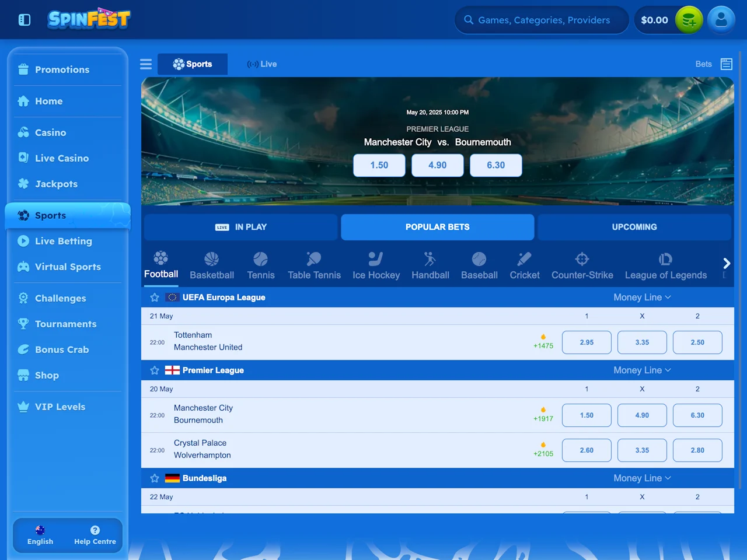
Task: Open Live Casino in sidebar
Action: [68, 158]
